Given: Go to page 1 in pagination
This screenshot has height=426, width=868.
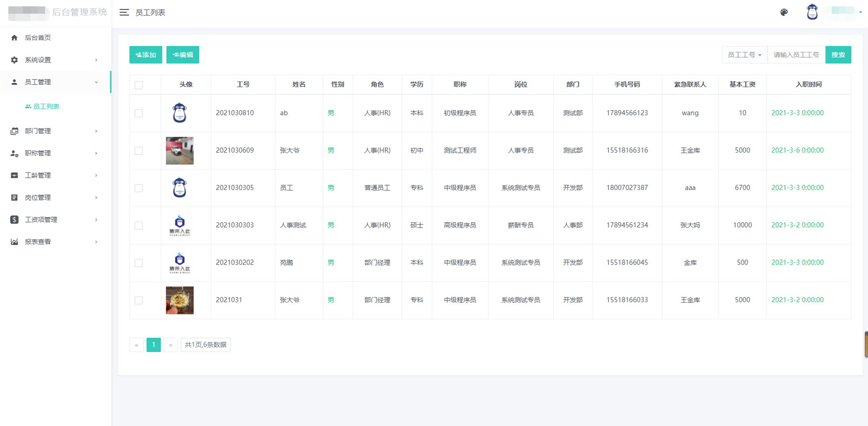Looking at the screenshot, I should pyautogui.click(x=153, y=345).
